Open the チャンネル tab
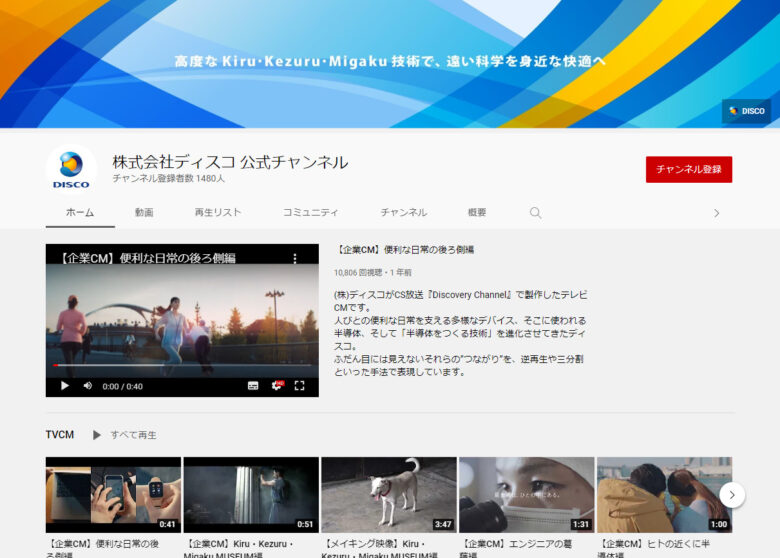Screen dimensions: 780x558 (x=403, y=213)
